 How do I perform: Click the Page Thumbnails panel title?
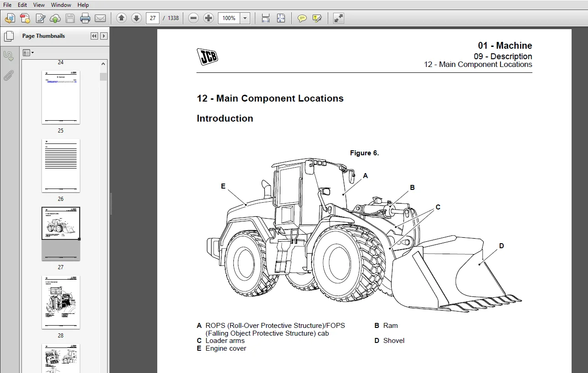pyautogui.click(x=43, y=36)
